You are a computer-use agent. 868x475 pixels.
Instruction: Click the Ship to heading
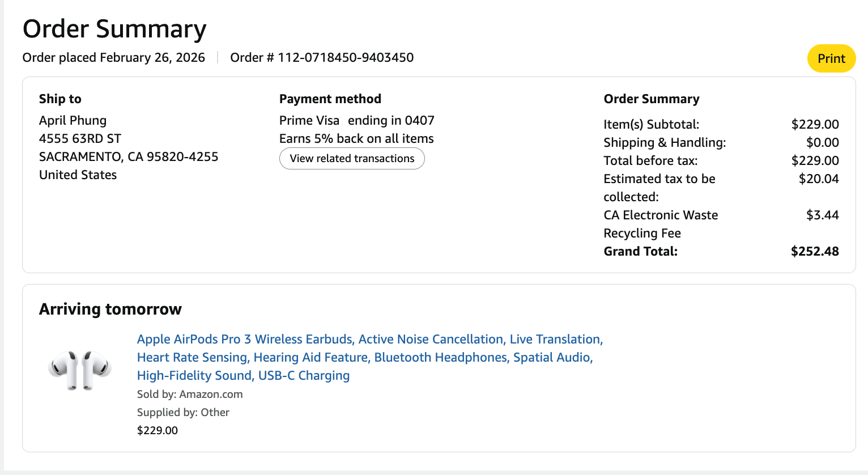point(60,99)
